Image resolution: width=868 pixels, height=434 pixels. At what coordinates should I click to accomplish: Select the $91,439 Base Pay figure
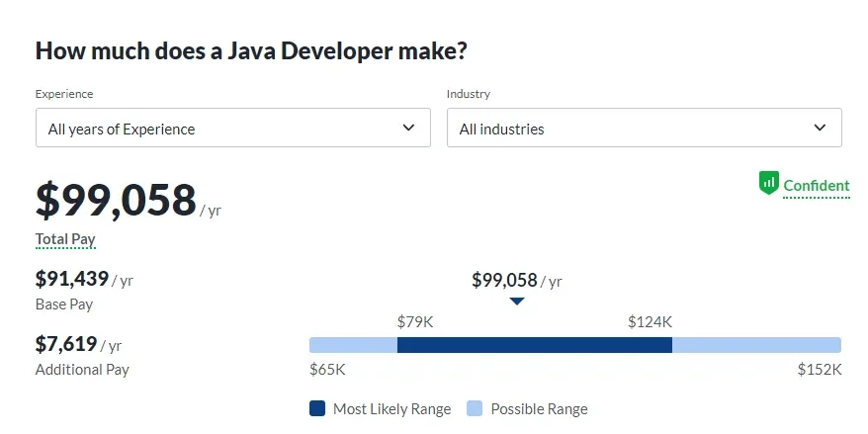[x=72, y=279]
